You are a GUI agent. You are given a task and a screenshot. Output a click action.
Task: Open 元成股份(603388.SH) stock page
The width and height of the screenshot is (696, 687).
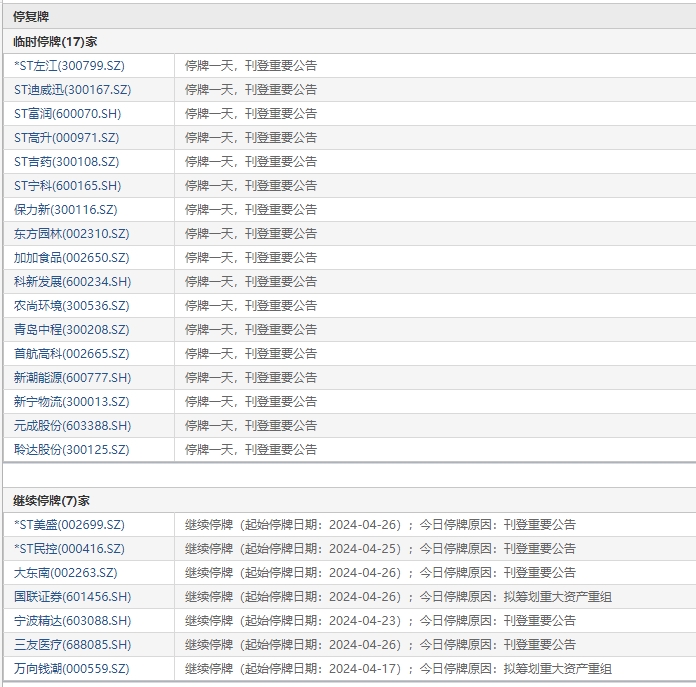[72, 426]
